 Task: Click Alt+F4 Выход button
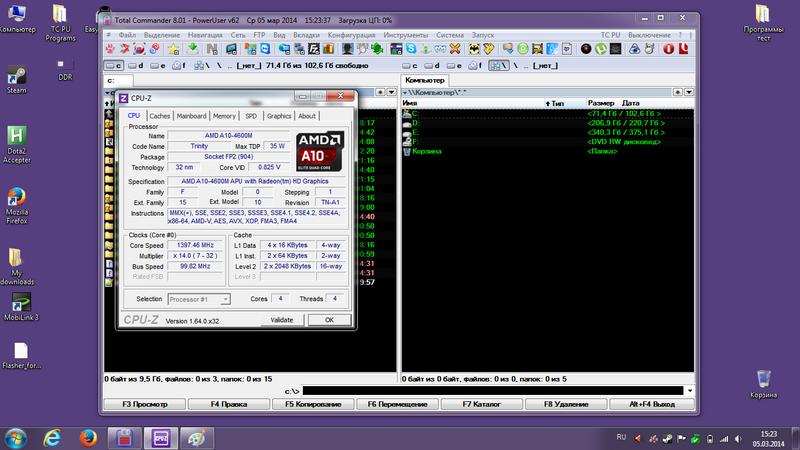pos(652,404)
